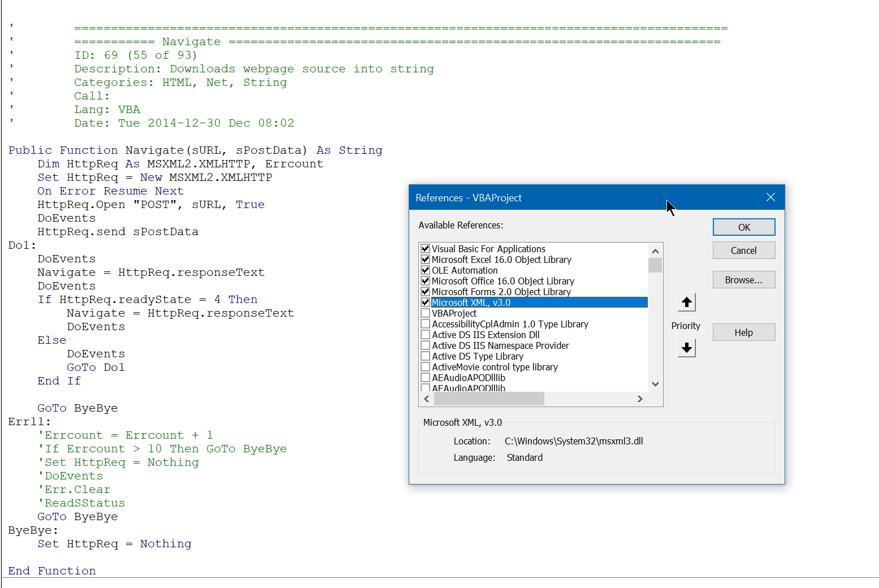This screenshot has width=879, height=588.
Task: Click the Priority up arrow button
Action: 686,302
